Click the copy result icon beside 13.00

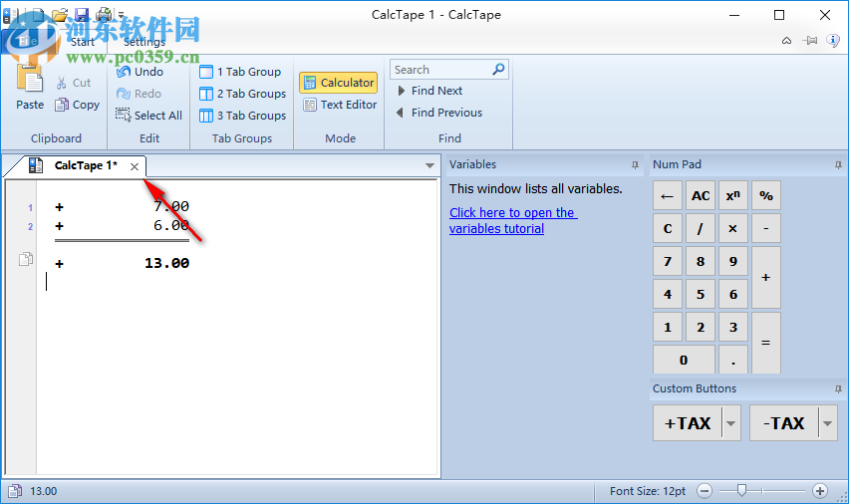point(26,259)
